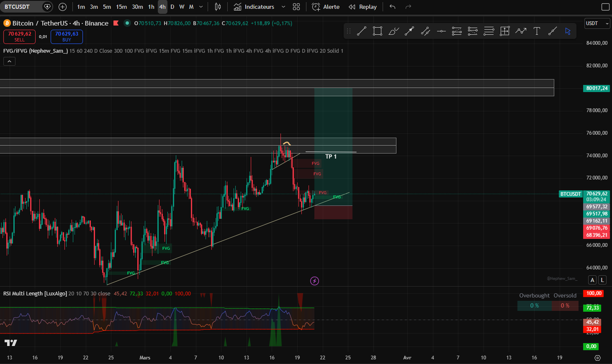Select the short position tool
Viewport: 612px width, 364px height.
[473, 31]
